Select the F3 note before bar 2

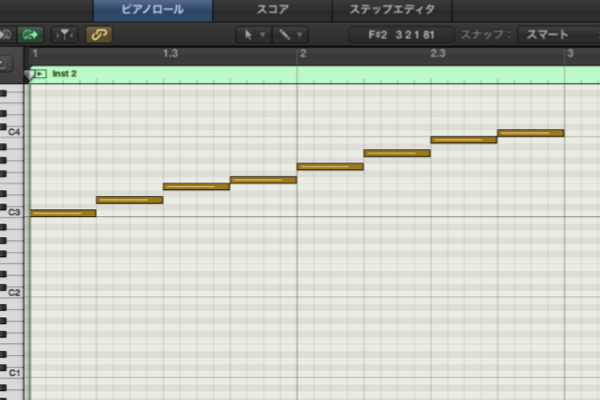point(263,180)
